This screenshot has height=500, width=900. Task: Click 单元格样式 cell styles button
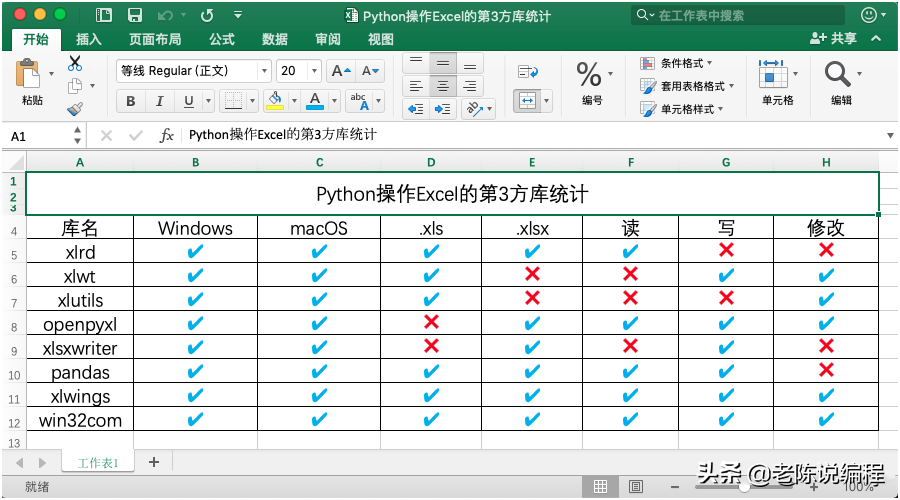(681, 109)
